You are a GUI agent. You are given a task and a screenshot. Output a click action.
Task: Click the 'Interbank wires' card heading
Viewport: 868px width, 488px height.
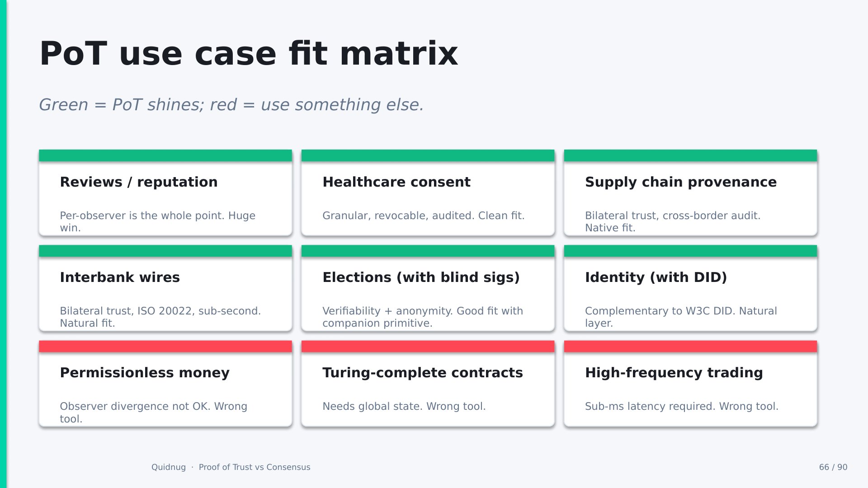click(120, 277)
